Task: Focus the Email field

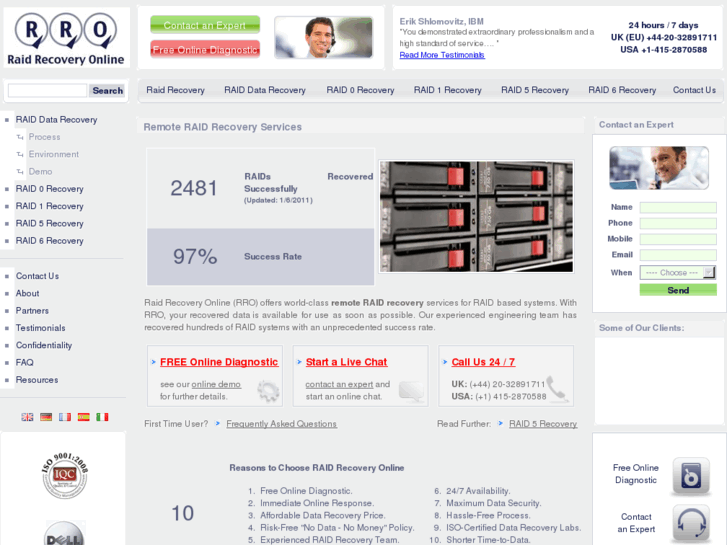Action: tap(678, 255)
